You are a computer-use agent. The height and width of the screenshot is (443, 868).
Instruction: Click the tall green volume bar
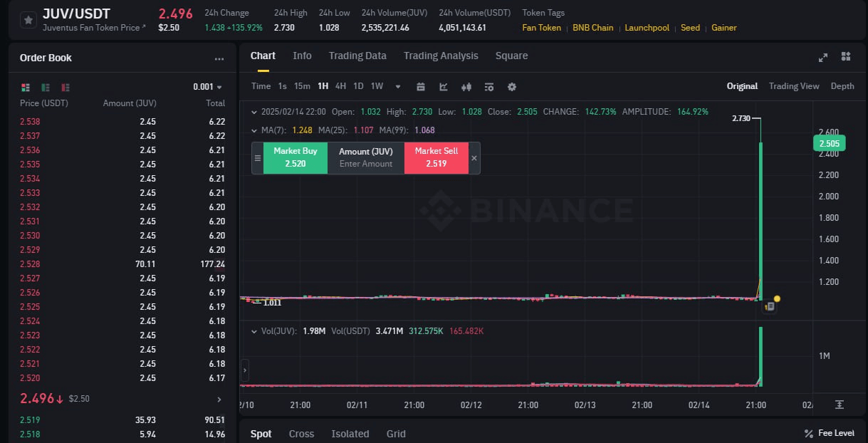point(761,357)
